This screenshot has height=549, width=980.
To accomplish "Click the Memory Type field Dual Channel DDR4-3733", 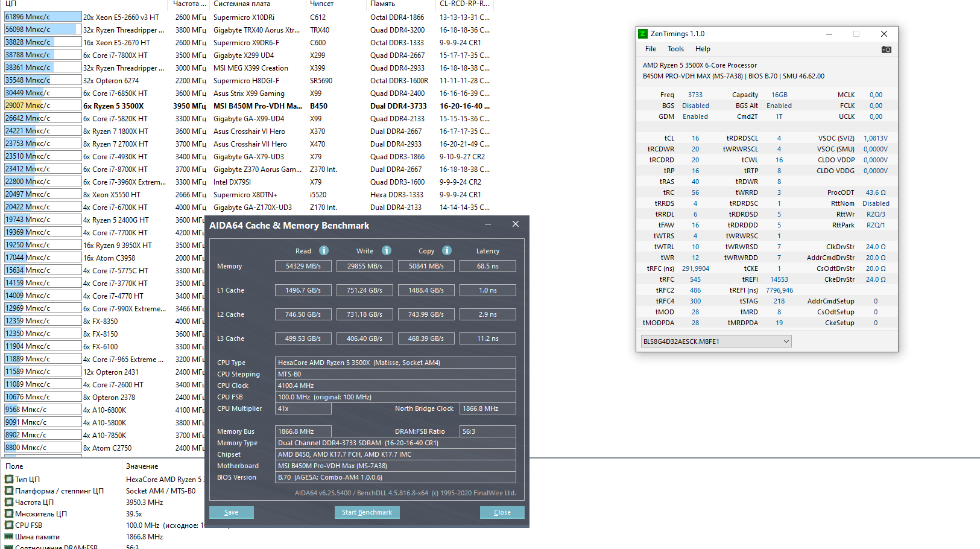I will tap(396, 443).
